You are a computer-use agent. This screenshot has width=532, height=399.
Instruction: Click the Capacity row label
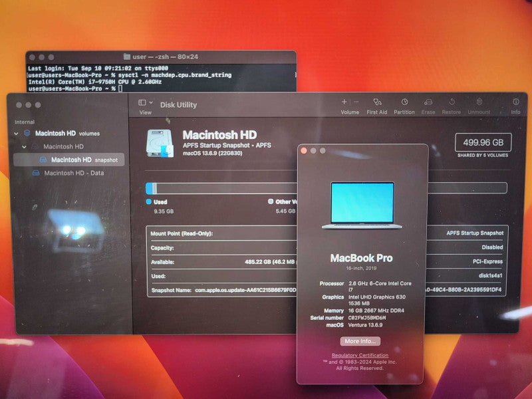162,248
